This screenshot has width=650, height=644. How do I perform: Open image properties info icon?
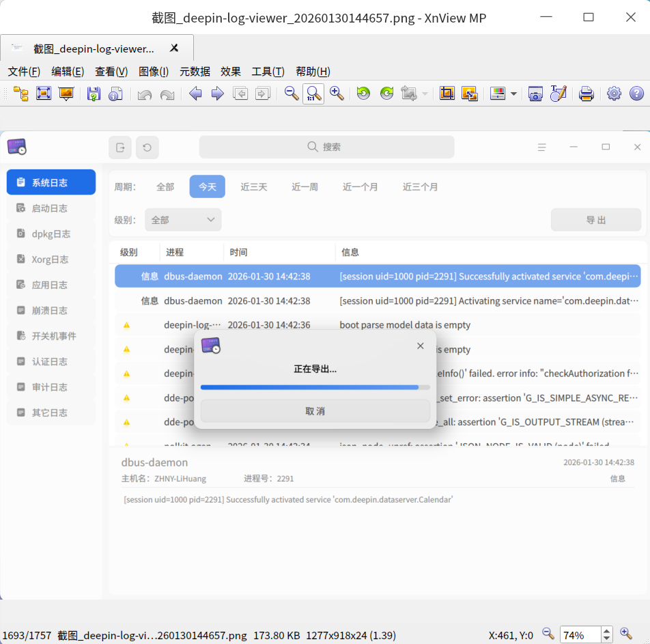115,94
